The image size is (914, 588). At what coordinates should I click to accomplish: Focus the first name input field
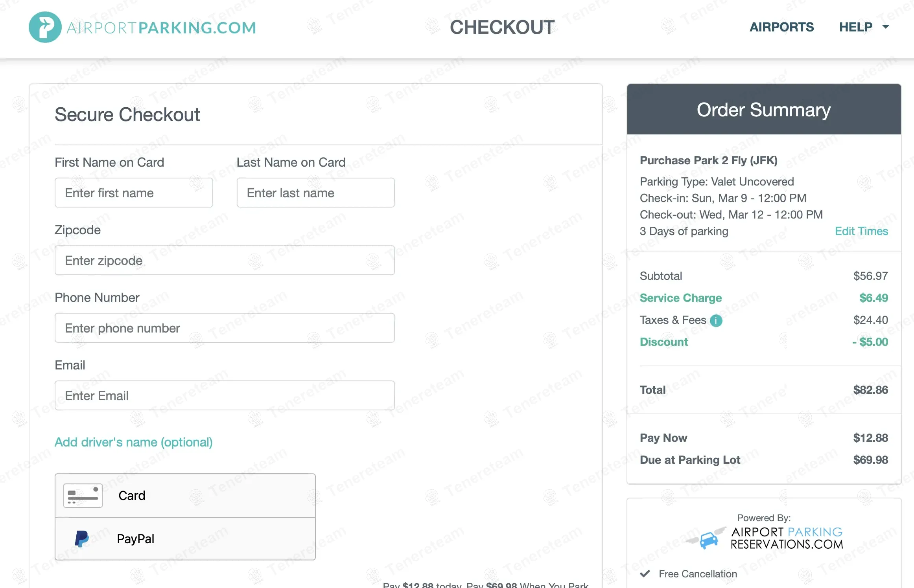[134, 193]
